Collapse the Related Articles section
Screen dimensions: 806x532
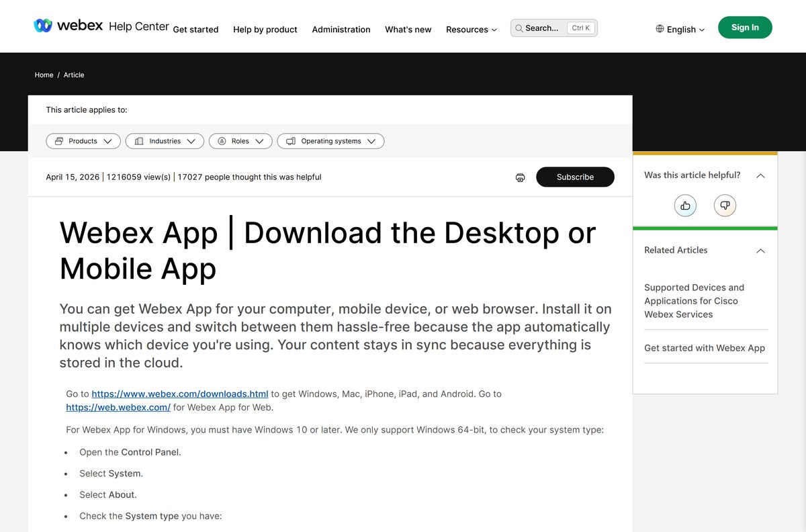760,251
